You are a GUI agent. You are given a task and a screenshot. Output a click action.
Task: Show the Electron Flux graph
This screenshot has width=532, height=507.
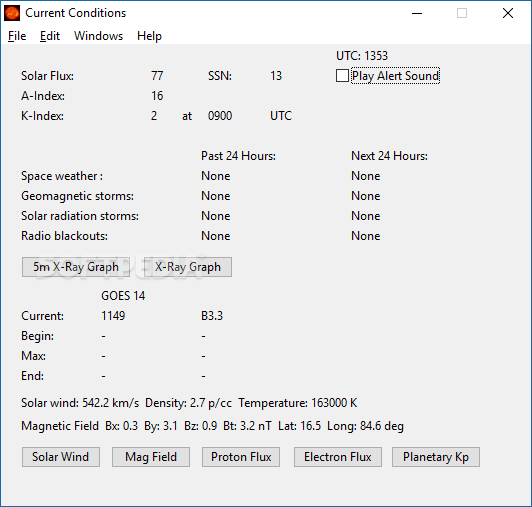coord(338,457)
